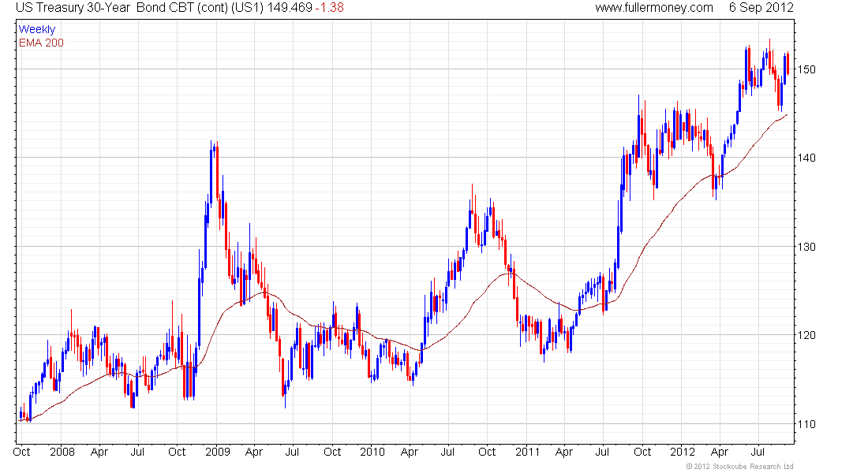The width and height of the screenshot is (868, 473).
Task: Click the red 'EMA 200' legend label
Action: pyautogui.click(x=41, y=43)
